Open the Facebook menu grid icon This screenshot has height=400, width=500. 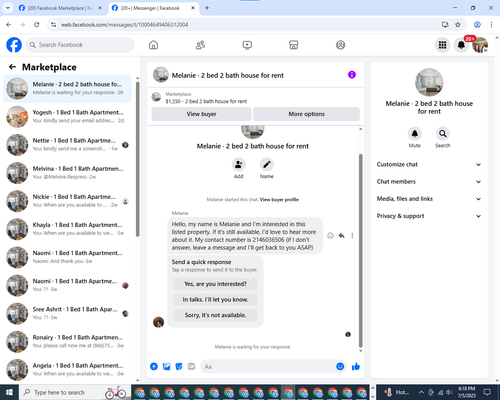click(x=442, y=45)
